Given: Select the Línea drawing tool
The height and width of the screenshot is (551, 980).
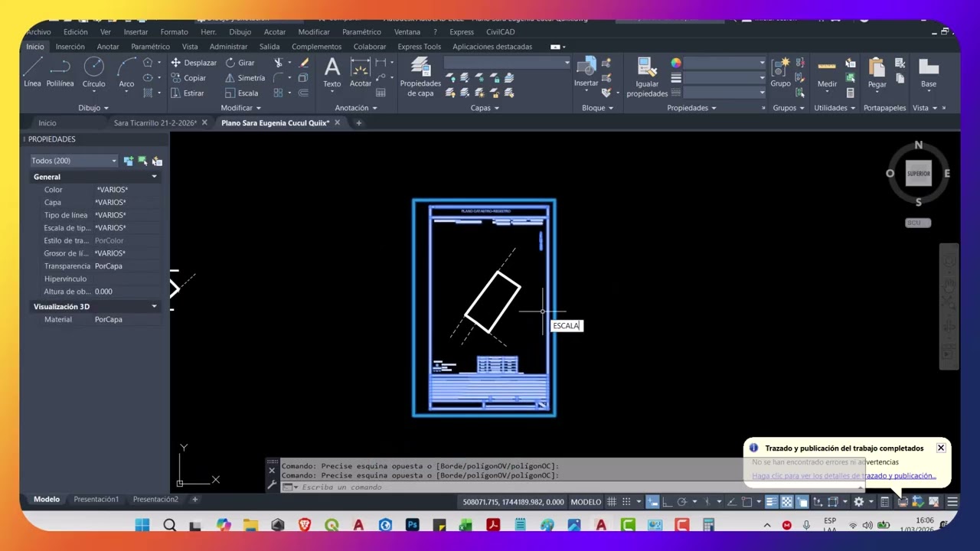Looking at the screenshot, I should 32,73.
